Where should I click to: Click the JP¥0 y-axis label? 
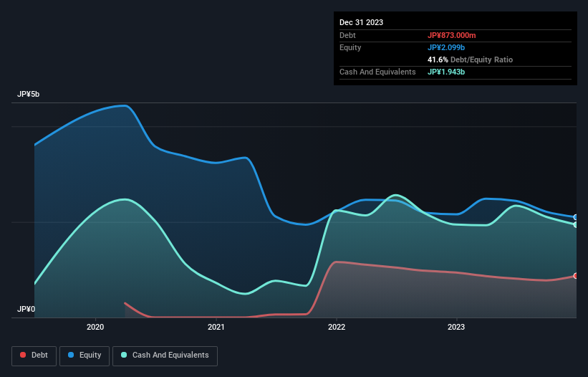26,309
